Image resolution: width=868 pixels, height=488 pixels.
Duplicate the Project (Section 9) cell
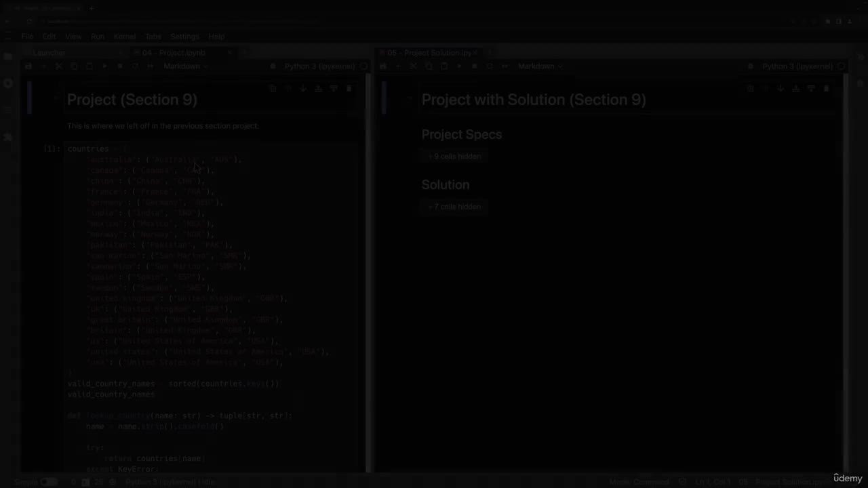coord(273,89)
